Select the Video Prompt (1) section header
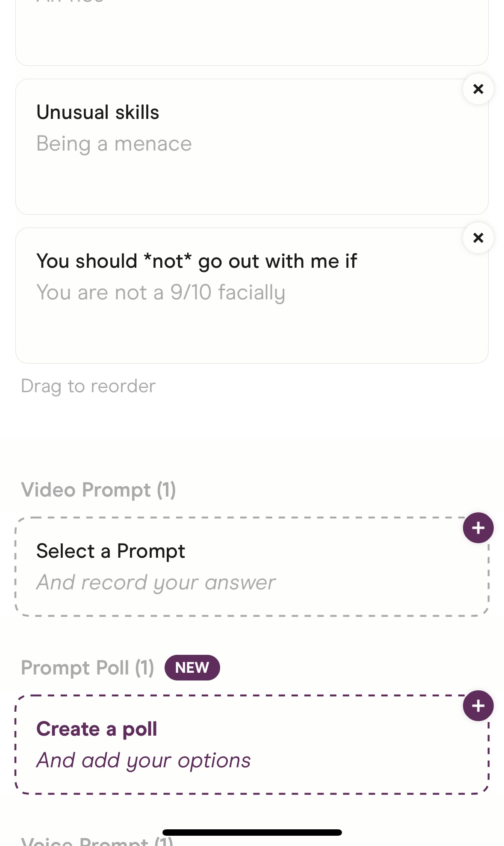The image size is (504, 846). click(99, 490)
